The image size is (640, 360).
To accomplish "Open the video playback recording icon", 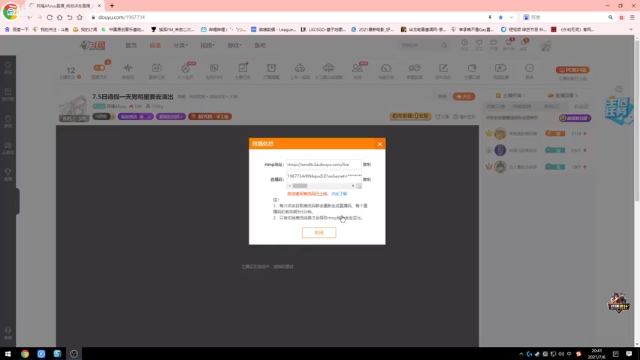I will coord(500,68).
